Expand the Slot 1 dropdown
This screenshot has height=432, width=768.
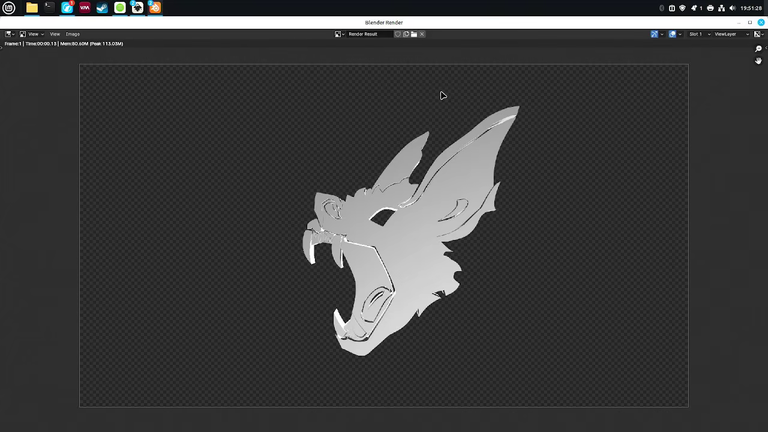699,34
